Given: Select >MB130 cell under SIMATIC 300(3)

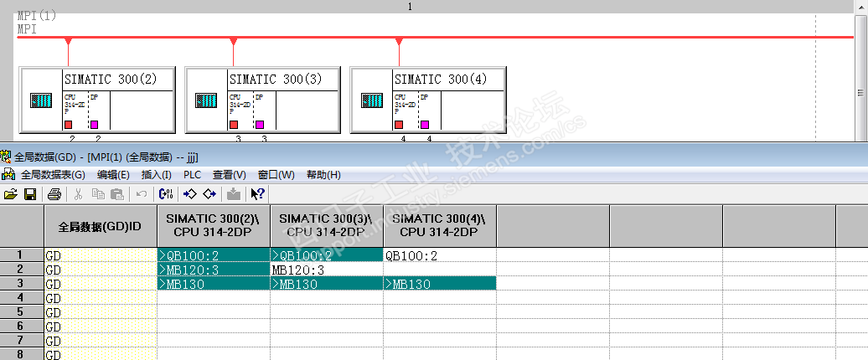Looking at the screenshot, I should [x=327, y=285].
